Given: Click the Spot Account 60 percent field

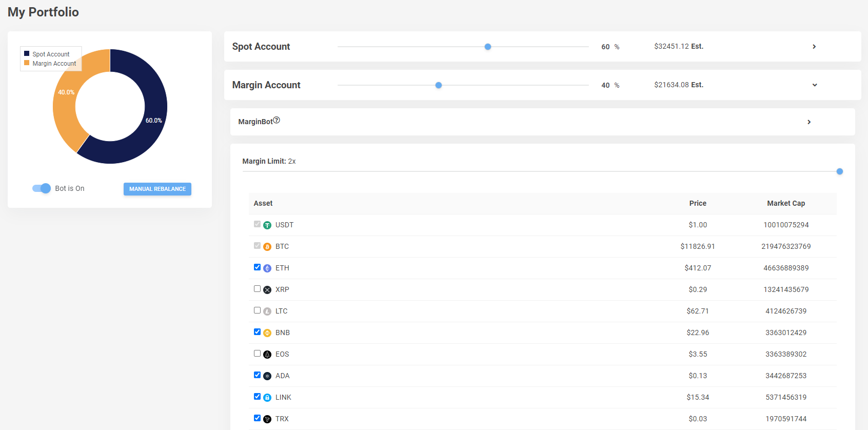Looking at the screenshot, I should click(605, 47).
